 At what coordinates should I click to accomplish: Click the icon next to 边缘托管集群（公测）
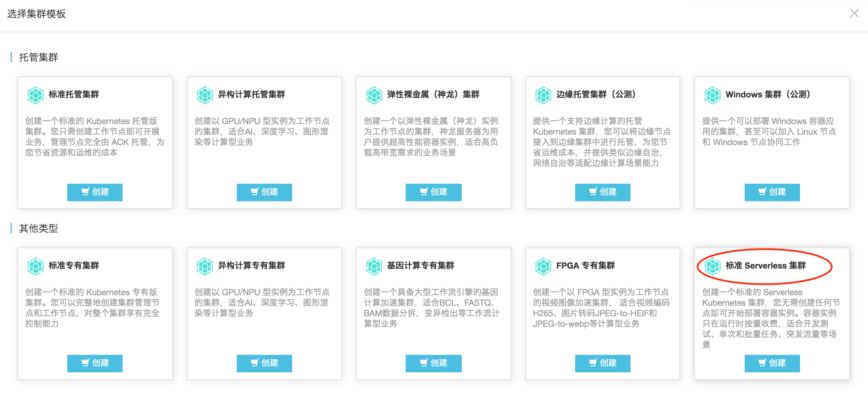[x=543, y=95]
